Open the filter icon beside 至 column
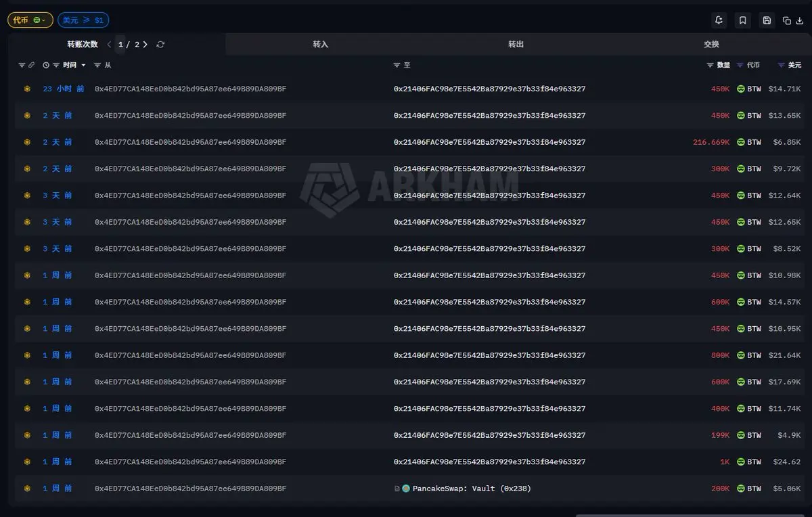 click(397, 65)
